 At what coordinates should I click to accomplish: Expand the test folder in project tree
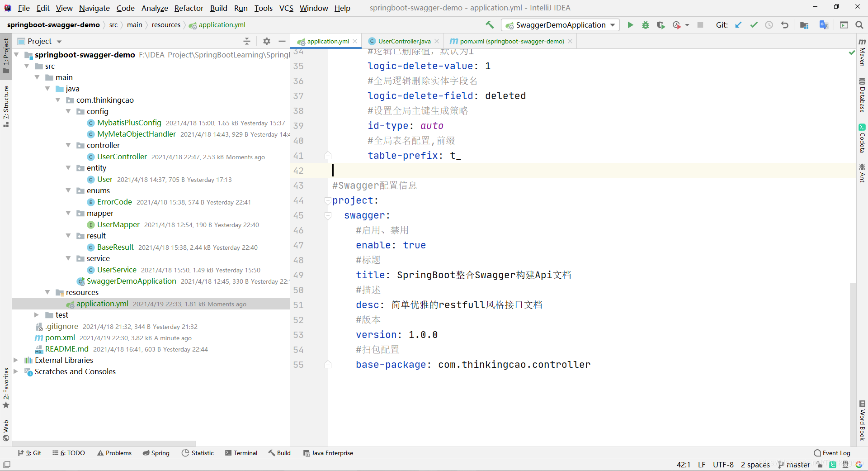[37, 315]
